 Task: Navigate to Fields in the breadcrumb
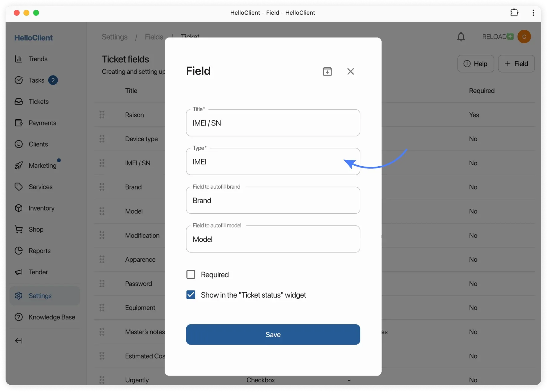(154, 37)
